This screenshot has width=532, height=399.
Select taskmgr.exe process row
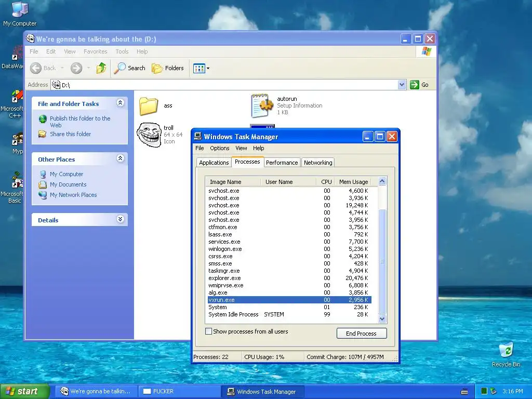pos(289,271)
